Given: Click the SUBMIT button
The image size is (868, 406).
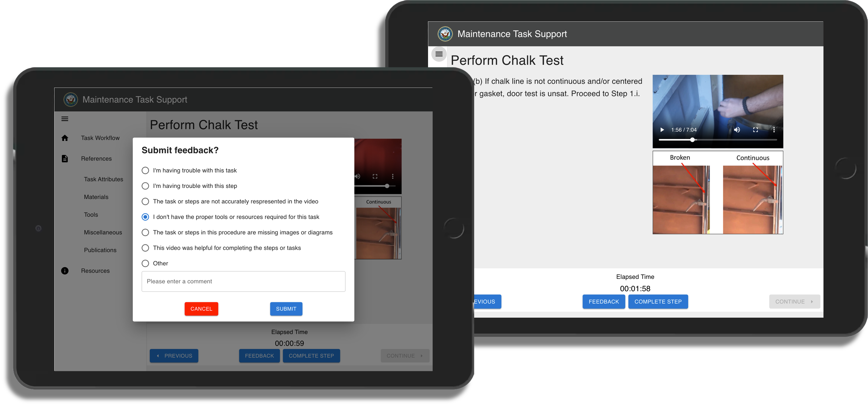Looking at the screenshot, I should (286, 309).
